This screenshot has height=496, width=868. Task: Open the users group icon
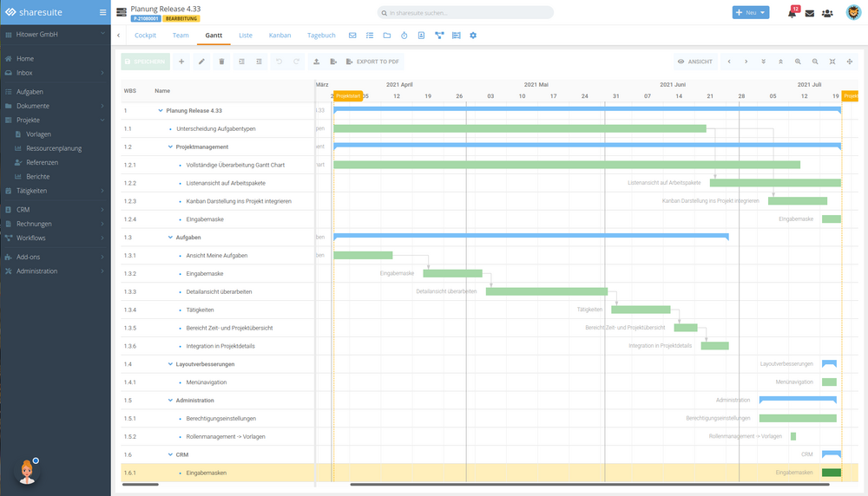(x=827, y=13)
